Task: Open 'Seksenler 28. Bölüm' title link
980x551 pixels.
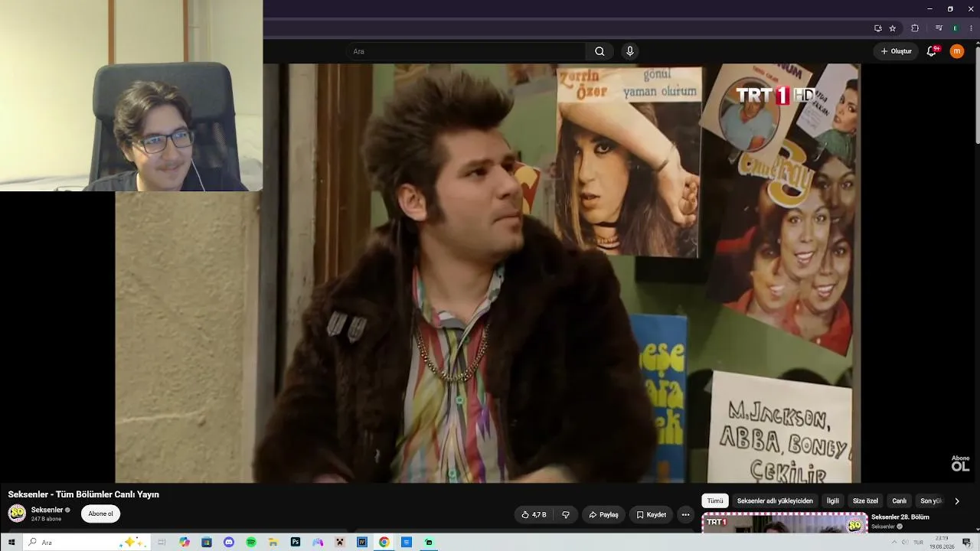Action: pos(900,517)
